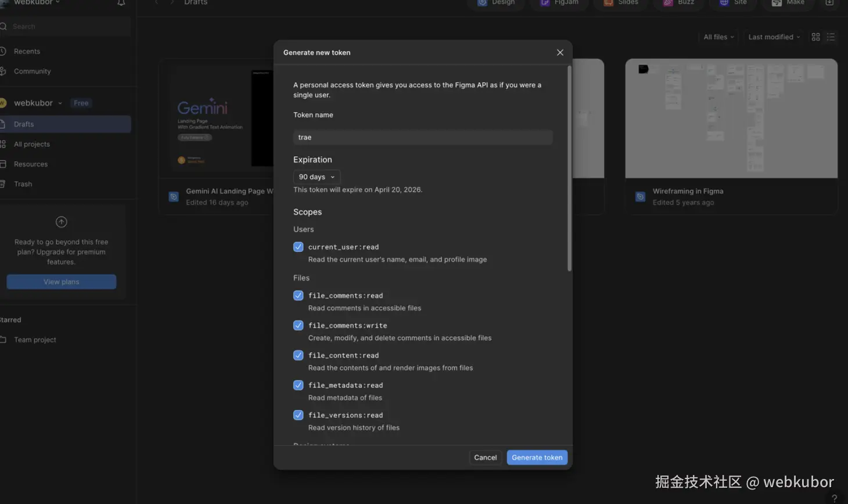Open Trash in the sidebar

[x=23, y=184]
